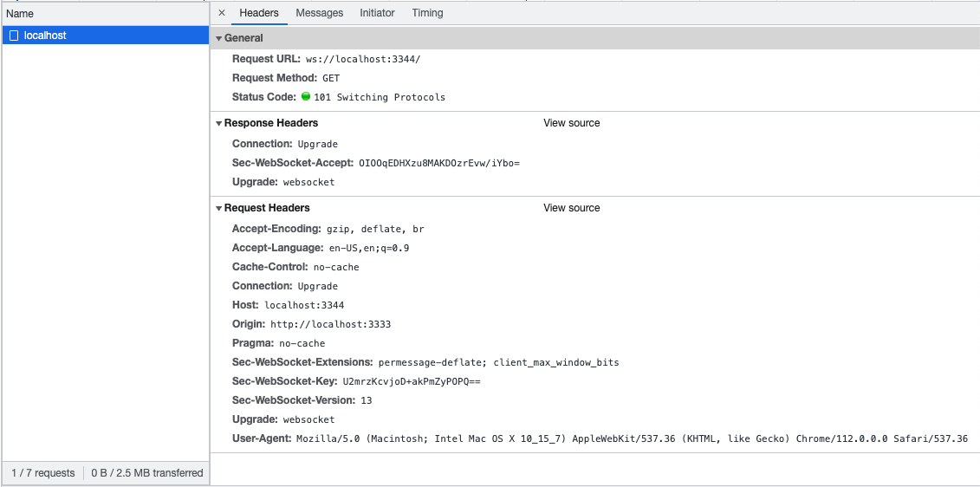
Task: Switch to the Headers tab
Action: pos(259,12)
